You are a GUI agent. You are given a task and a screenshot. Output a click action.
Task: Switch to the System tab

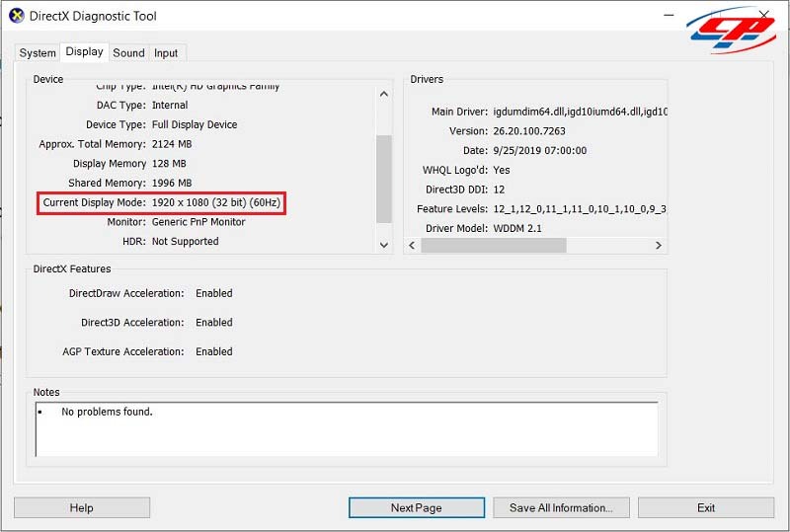(38, 53)
